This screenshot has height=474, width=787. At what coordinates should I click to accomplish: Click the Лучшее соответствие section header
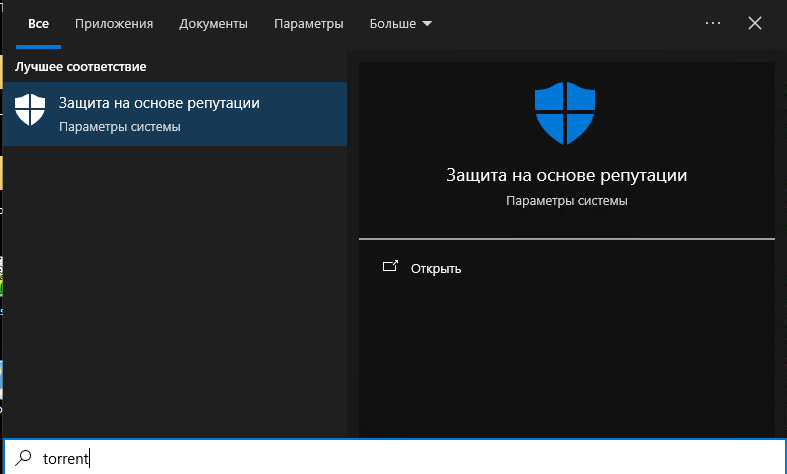click(x=80, y=67)
